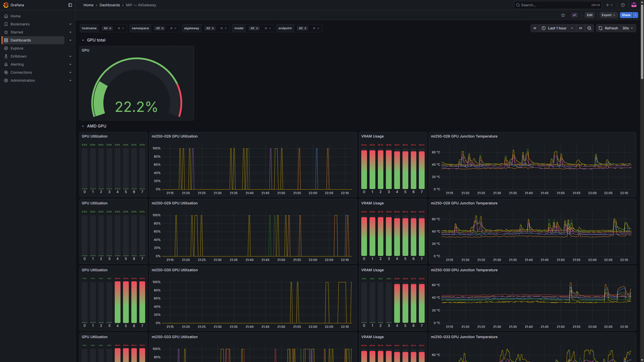644x362 pixels.
Task: Click the Refresh dashboard button
Action: click(608, 28)
